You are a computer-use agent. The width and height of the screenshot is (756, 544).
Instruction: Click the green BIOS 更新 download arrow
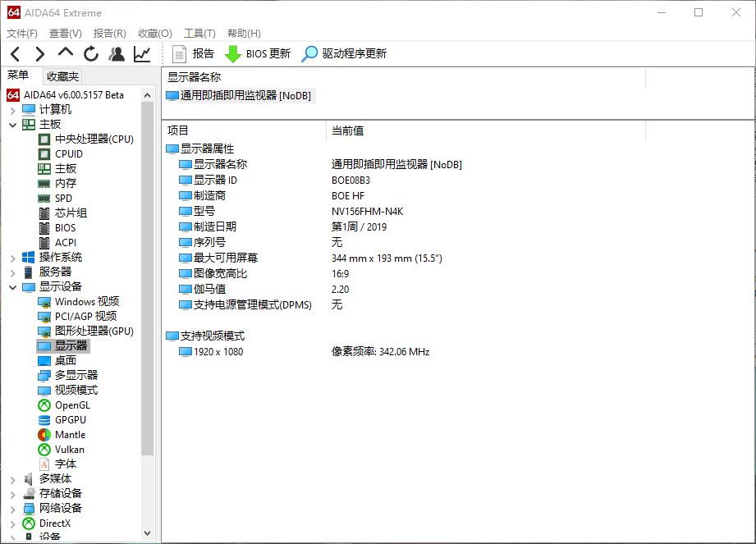pyautogui.click(x=233, y=54)
